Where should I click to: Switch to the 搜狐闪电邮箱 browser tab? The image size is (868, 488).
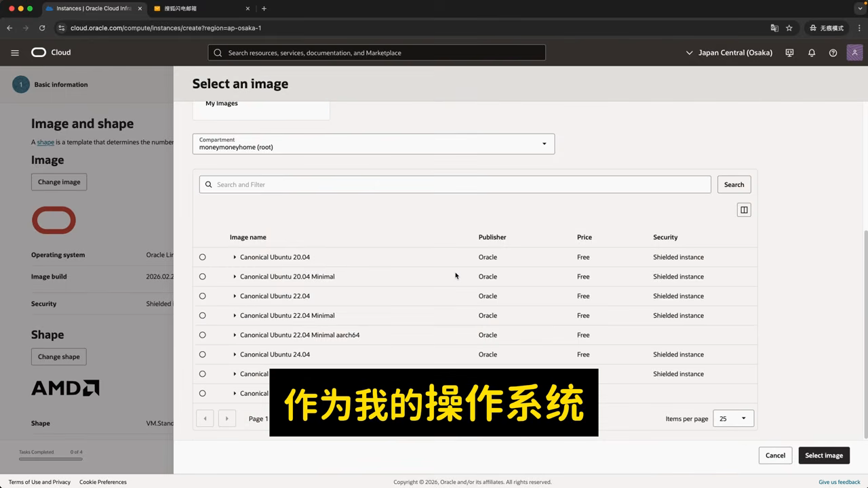point(201,9)
